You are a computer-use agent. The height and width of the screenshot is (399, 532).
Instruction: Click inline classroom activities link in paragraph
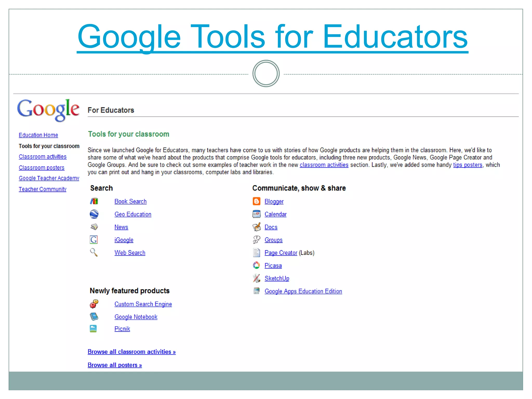coord(324,165)
